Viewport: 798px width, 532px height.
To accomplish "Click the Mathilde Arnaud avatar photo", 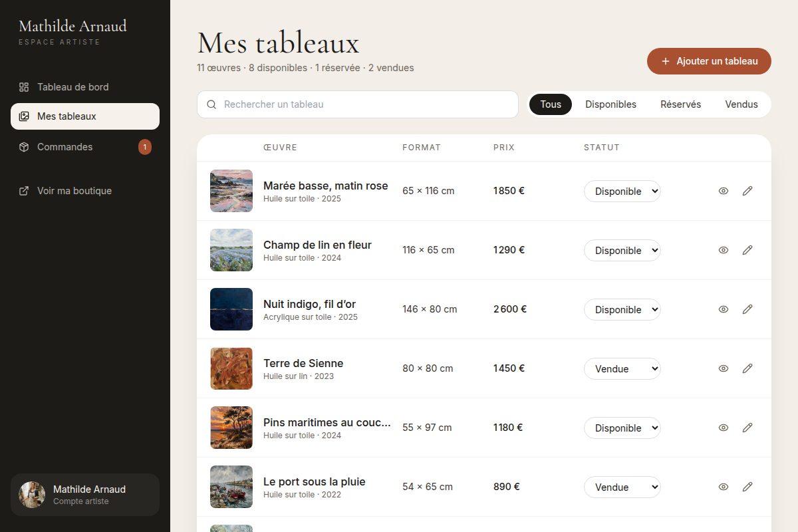I will 32,495.
